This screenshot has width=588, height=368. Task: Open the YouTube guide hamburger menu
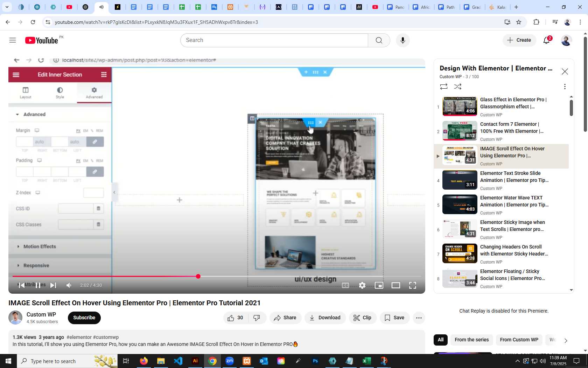click(13, 40)
